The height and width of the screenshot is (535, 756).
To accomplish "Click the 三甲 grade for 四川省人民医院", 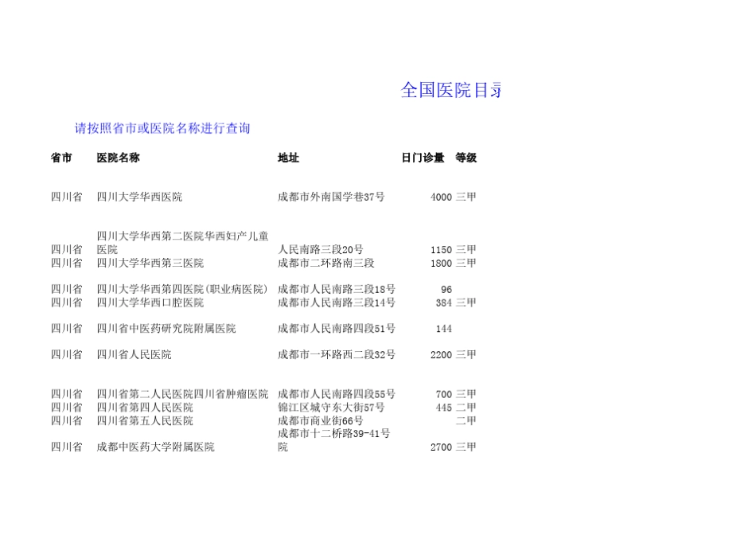I will pyautogui.click(x=466, y=354).
